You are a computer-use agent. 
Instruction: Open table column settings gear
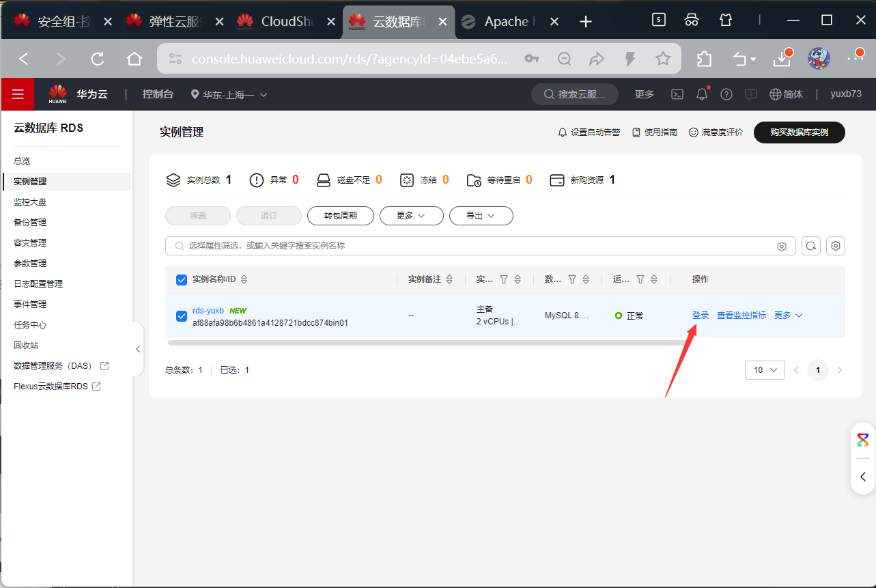click(x=836, y=246)
